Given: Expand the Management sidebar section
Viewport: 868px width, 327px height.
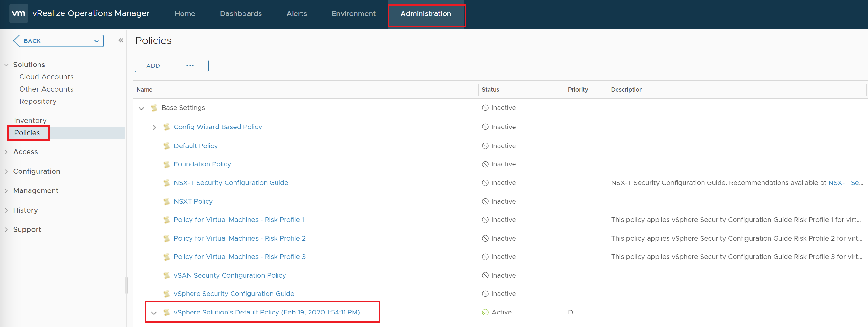Looking at the screenshot, I should [x=6, y=191].
